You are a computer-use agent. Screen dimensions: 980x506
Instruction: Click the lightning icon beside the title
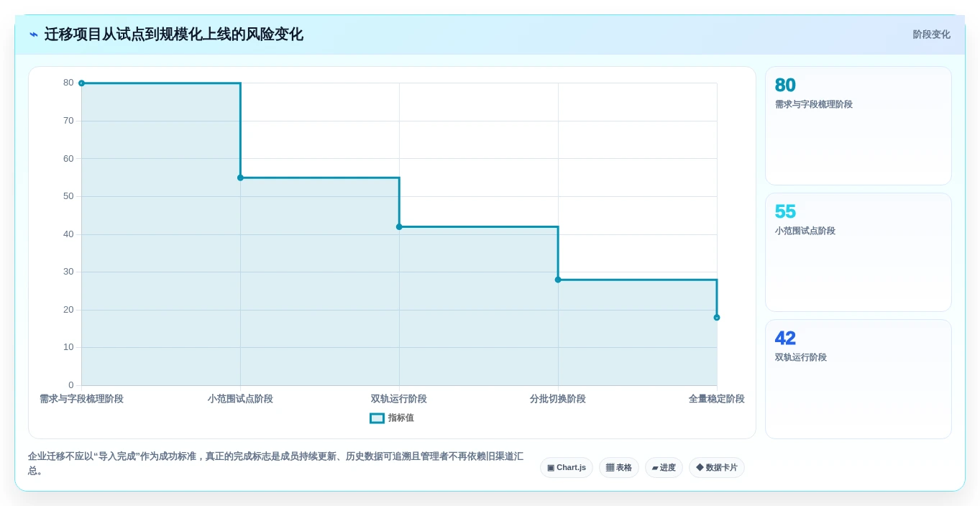pos(34,34)
